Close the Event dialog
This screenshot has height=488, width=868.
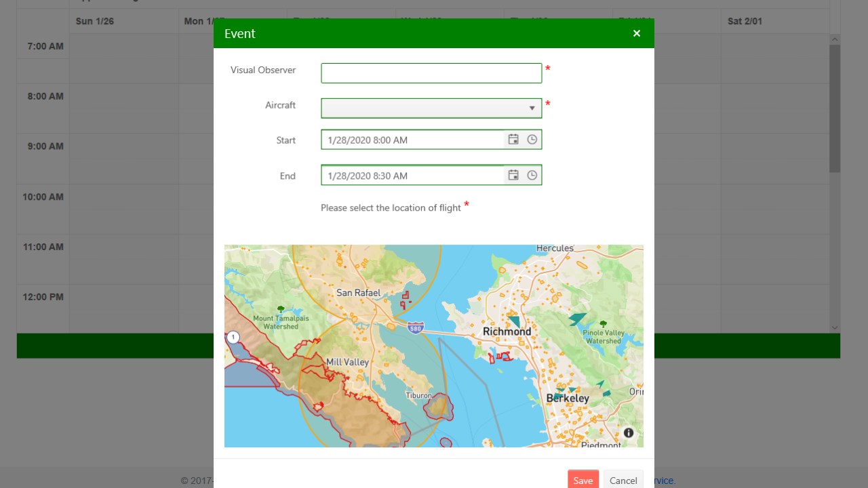[637, 33]
